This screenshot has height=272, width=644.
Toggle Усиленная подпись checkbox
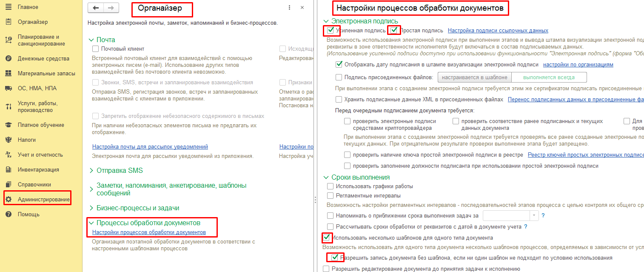point(331,30)
